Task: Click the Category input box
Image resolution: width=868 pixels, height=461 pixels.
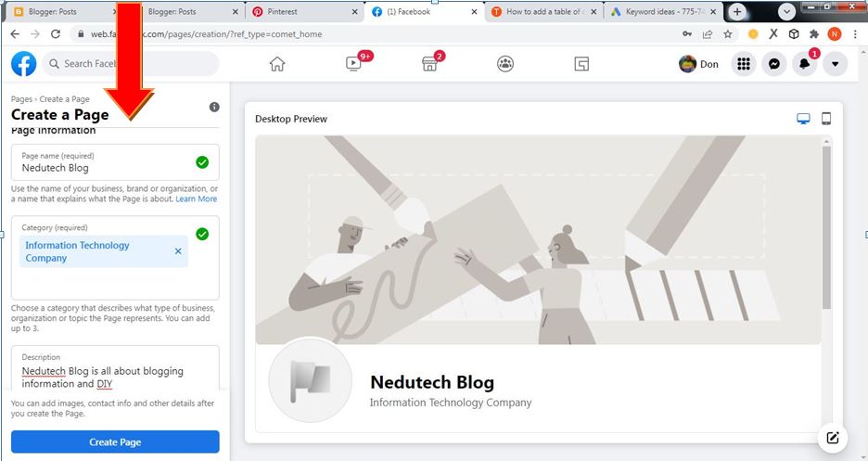Action: (x=115, y=258)
